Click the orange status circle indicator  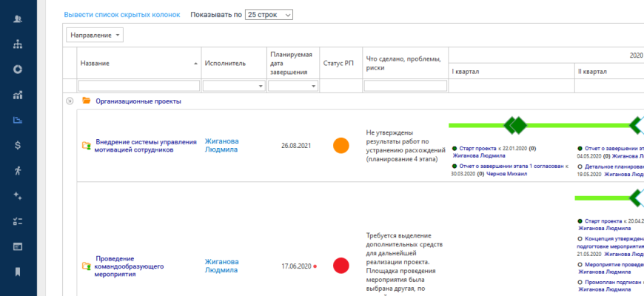[x=341, y=146]
